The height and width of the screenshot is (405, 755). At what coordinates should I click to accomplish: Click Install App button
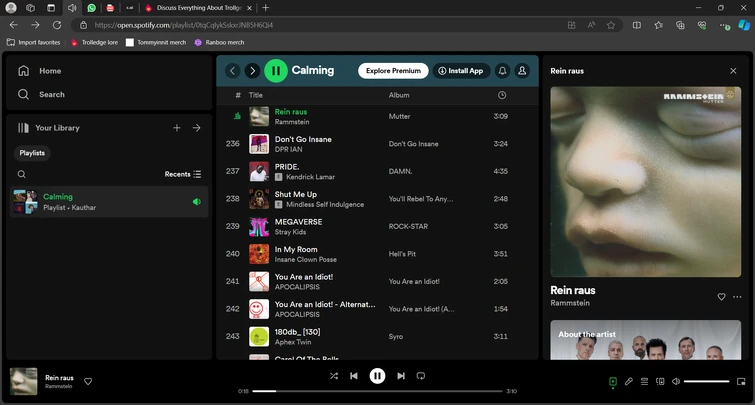(461, 71)
